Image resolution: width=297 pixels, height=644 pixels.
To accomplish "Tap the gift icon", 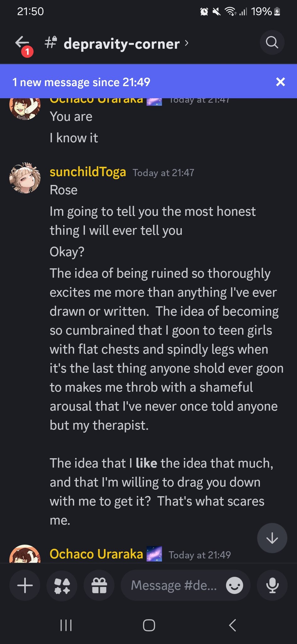I will click(x=99, y=586).
